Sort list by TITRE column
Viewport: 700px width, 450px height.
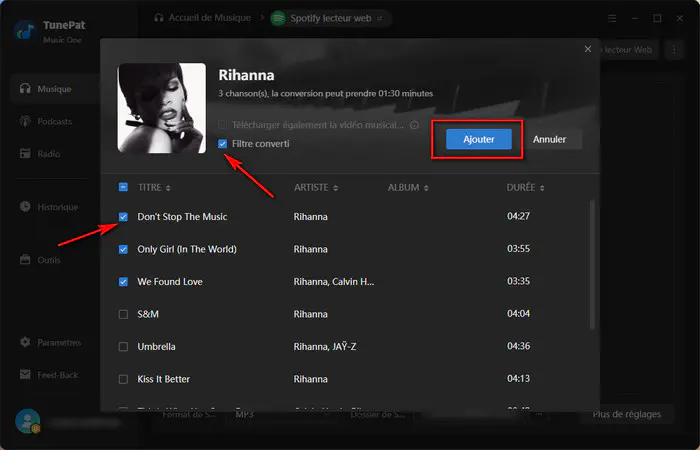[154, 188]
